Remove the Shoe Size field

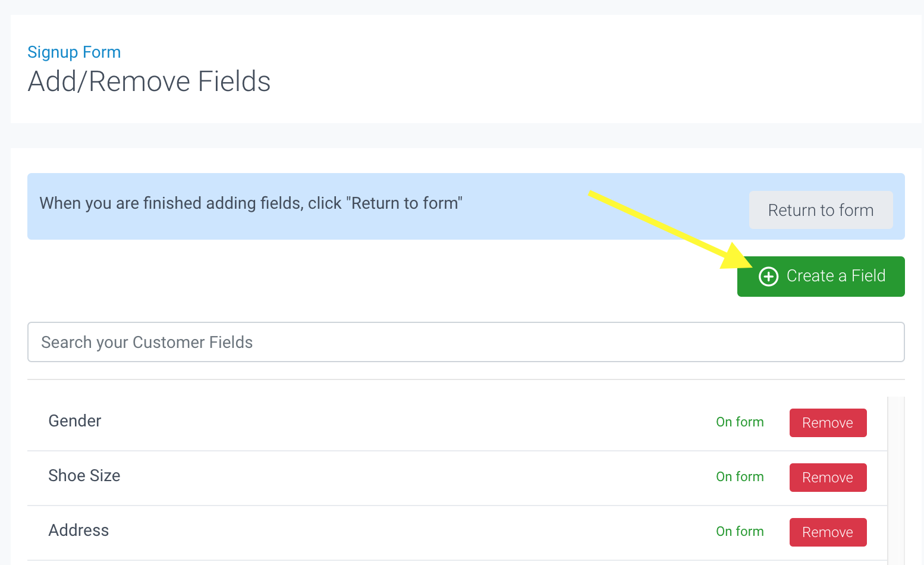point(828,478)
